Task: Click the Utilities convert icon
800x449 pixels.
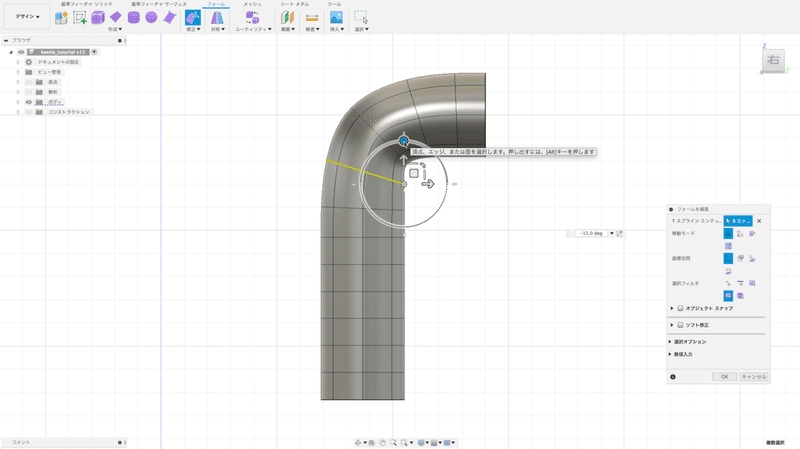Action: click(252, 18)
